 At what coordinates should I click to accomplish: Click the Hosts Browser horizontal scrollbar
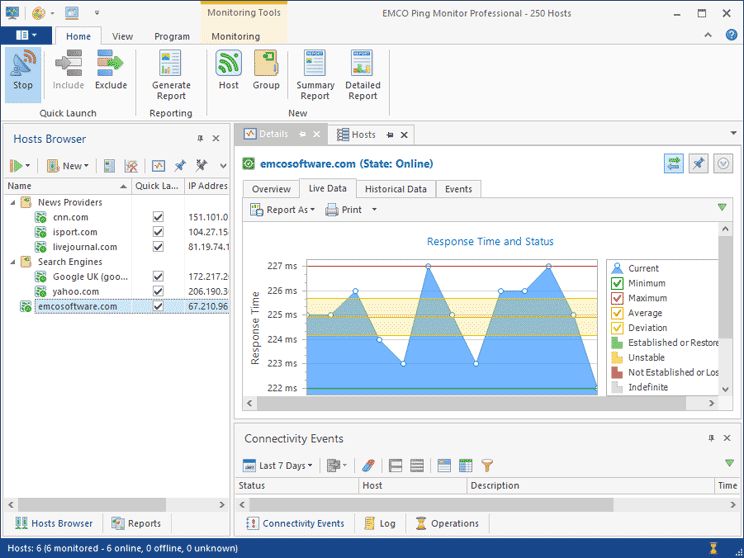pyautogui.click(x=92, y=504)
